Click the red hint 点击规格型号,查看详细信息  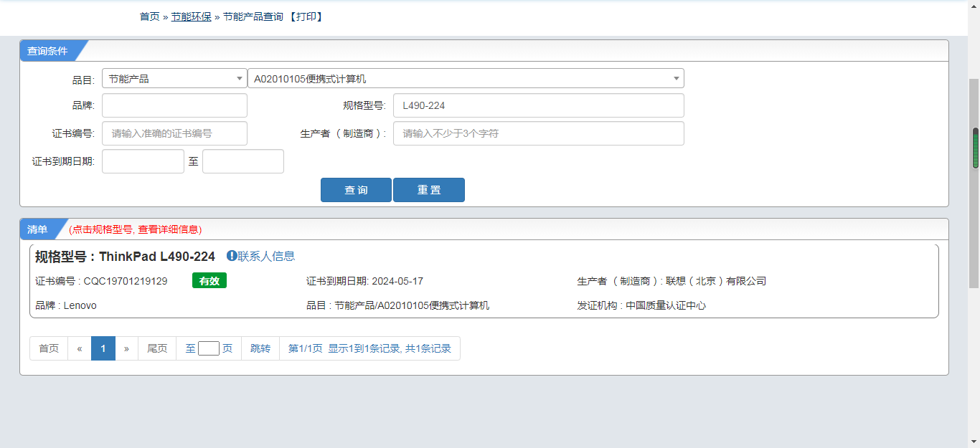136,229
